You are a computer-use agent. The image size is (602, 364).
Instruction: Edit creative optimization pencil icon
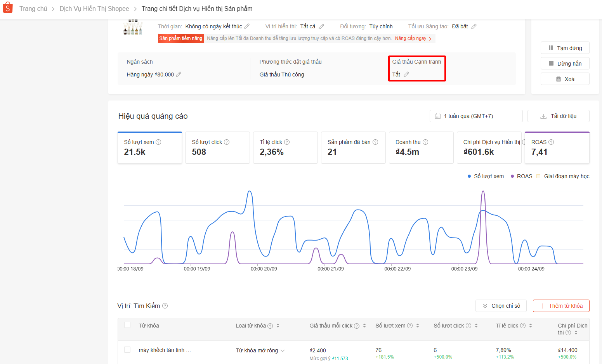coord(474,26)
